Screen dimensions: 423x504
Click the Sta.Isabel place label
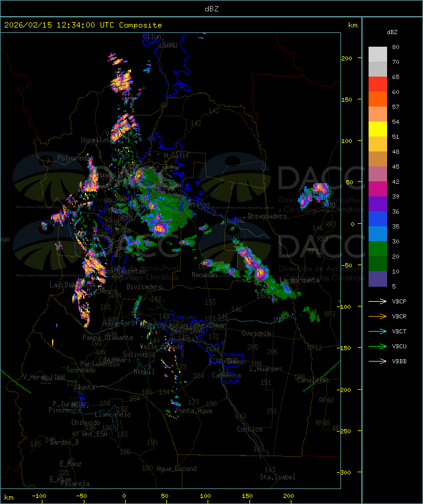pos(277,477)
